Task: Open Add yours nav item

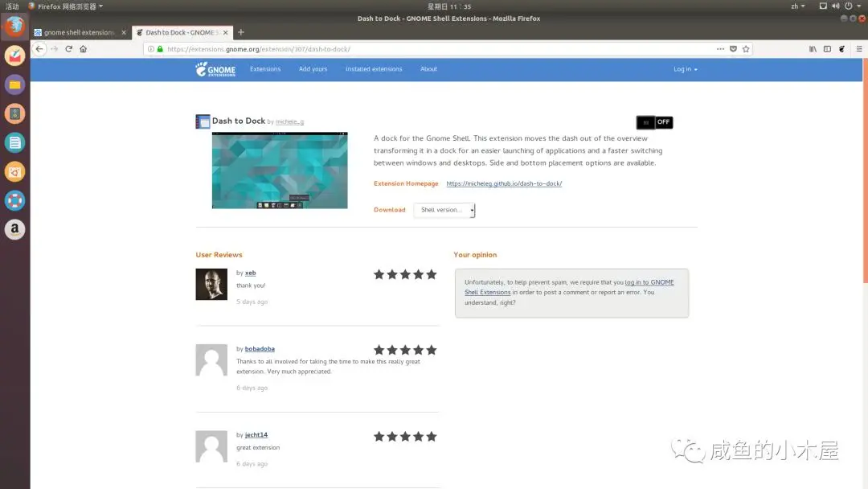Action: point(313,69)
